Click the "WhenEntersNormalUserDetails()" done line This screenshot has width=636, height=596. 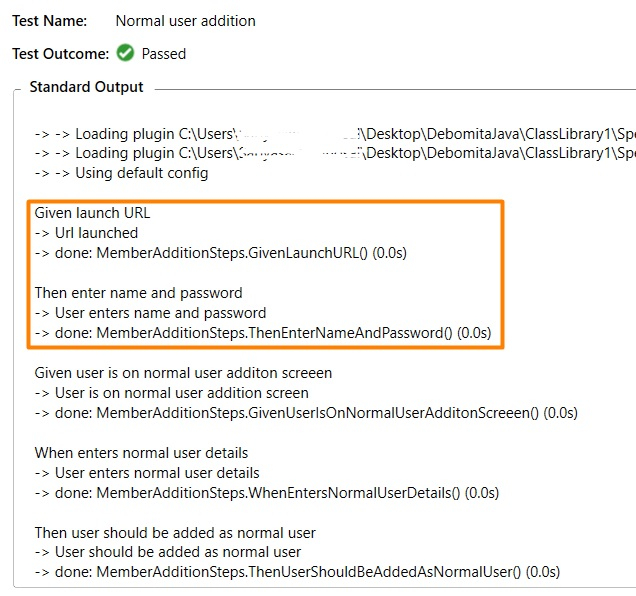tap(266, 492)
